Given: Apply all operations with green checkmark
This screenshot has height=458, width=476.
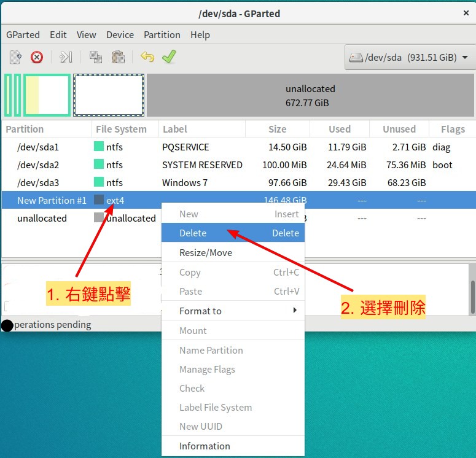Looking at the screenshot, I should tap(169, 57).
